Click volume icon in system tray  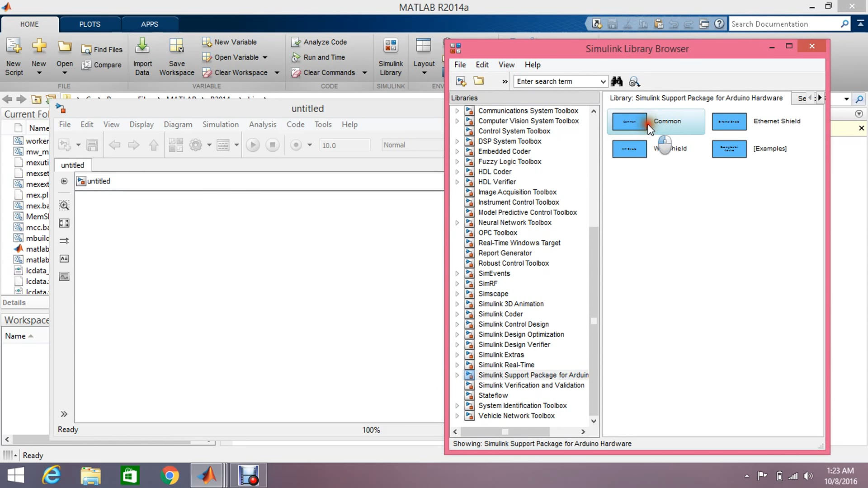pyautogui.click(x=808, y=476)
